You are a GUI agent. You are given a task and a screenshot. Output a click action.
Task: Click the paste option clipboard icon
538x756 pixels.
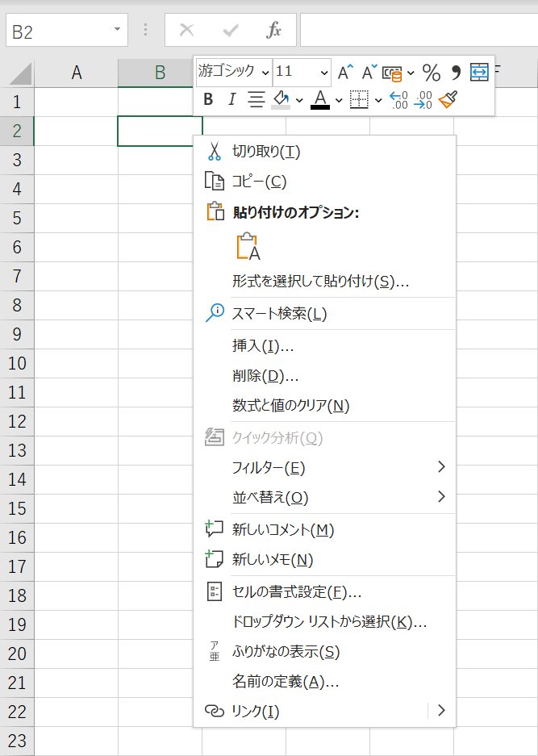[248, 247]
